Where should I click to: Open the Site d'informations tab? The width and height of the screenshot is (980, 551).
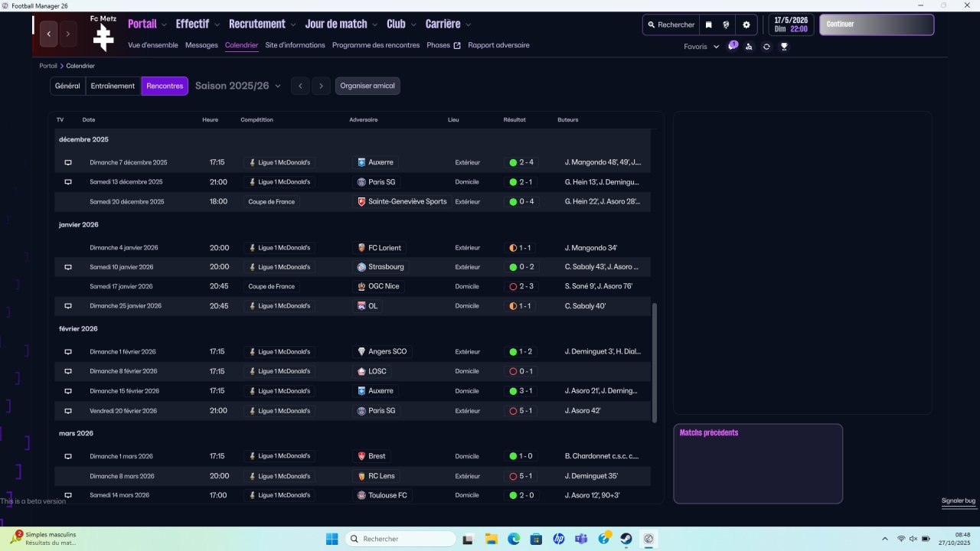[296, 45]
